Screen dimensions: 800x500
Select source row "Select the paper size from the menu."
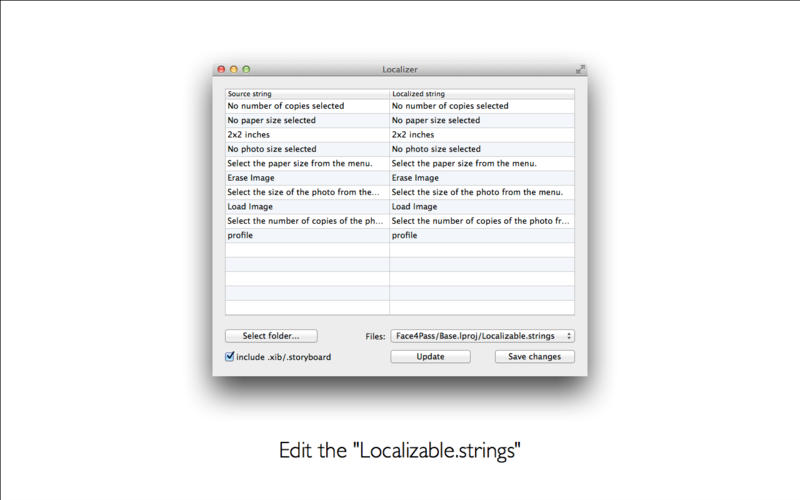point(307,163)
